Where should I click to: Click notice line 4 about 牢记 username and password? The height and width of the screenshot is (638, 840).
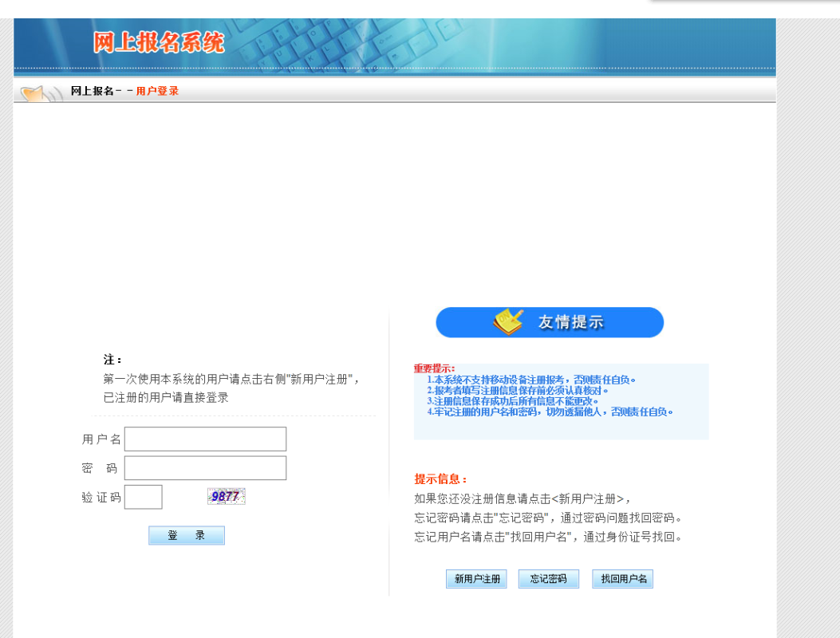pos(550,412)
